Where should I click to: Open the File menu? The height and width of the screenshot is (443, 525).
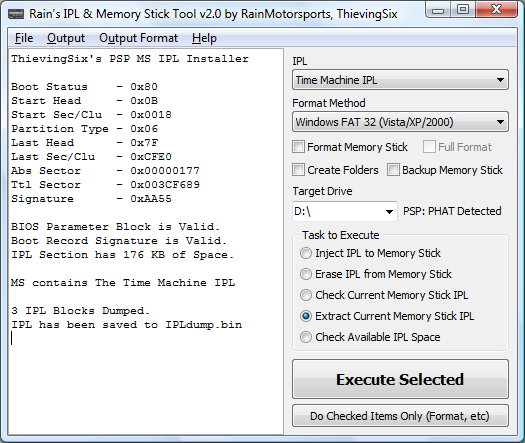click(x=24, y=38)
